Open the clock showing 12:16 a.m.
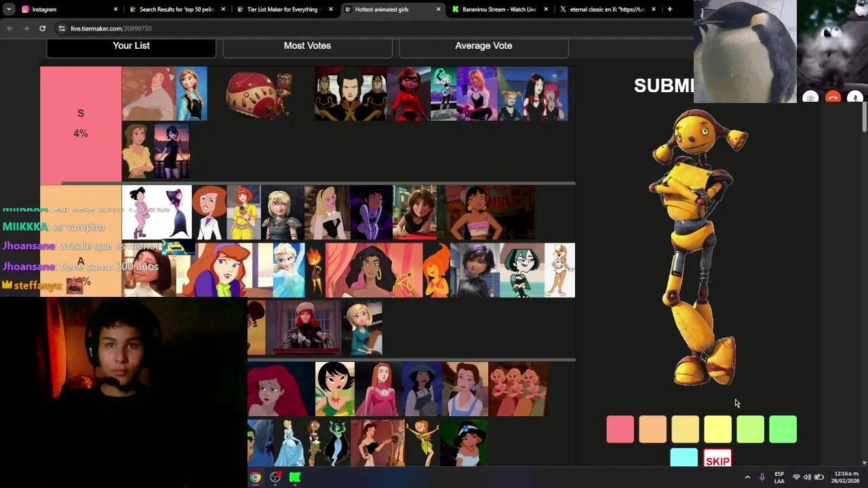The image size is (868, 488). click(846, 477)
